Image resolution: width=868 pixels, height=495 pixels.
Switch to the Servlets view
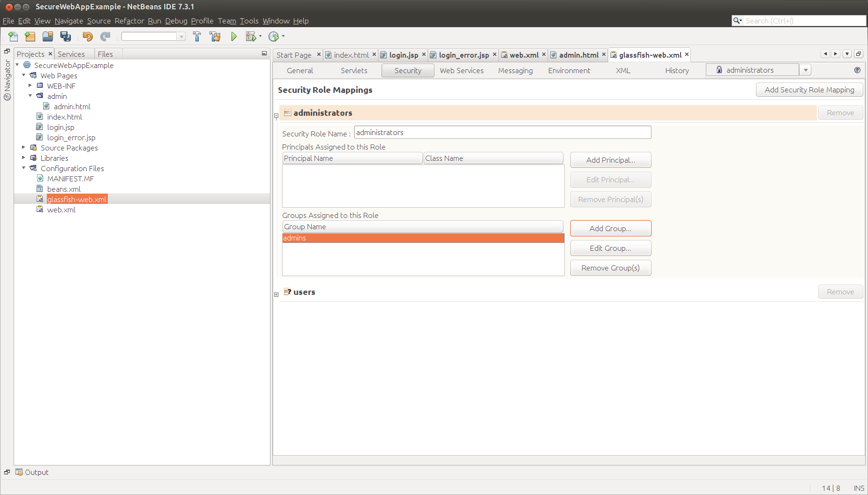tap(354, 70)
